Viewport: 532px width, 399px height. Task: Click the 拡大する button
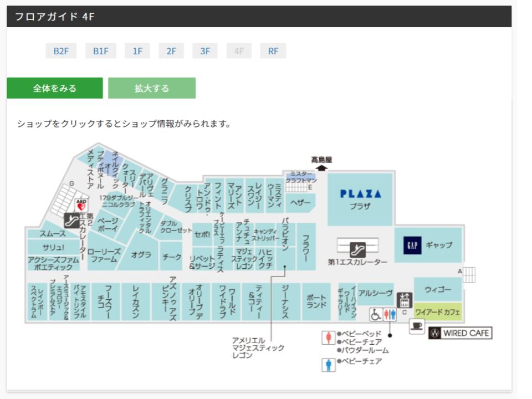(152, 88)
